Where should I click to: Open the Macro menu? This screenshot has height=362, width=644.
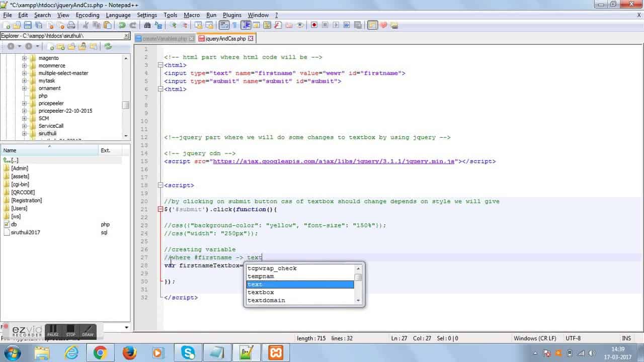click(192, 15)
